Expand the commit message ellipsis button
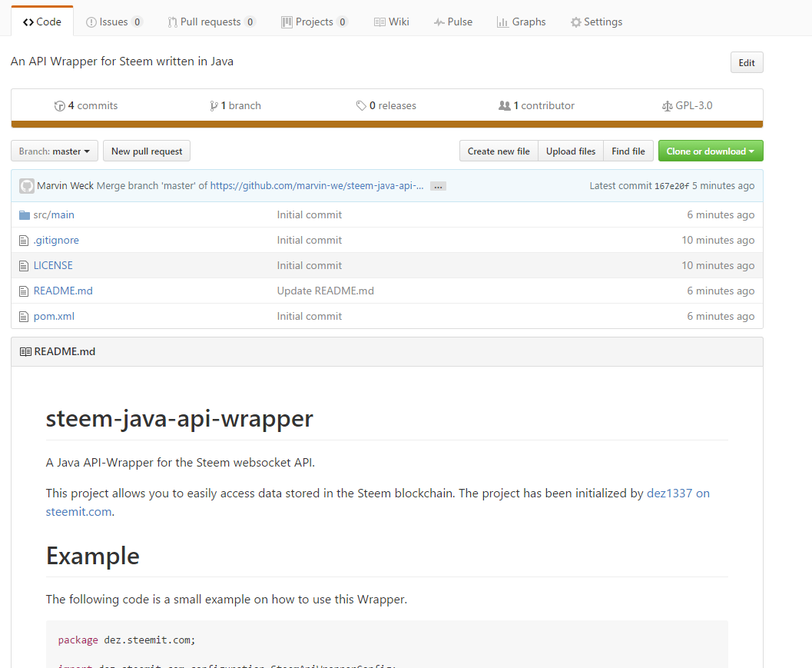The height and width of the screenshot is (668, 812). (x=438, y=187)
